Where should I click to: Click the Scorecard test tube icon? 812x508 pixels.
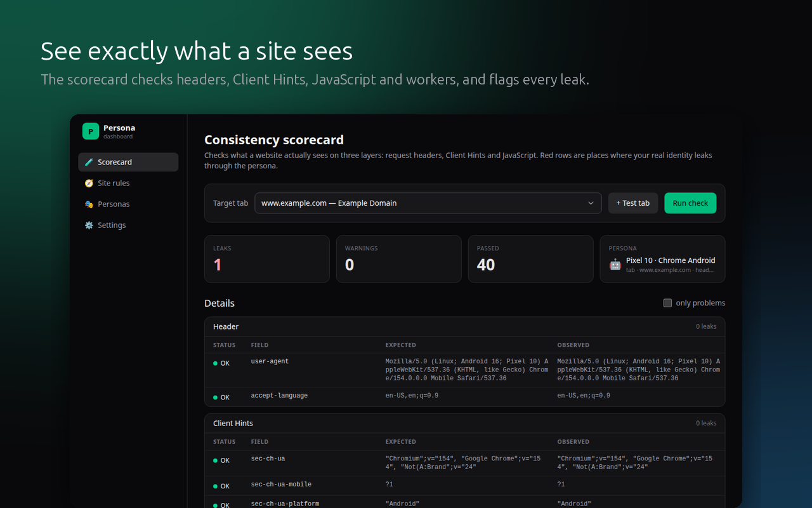pos(89,162)
